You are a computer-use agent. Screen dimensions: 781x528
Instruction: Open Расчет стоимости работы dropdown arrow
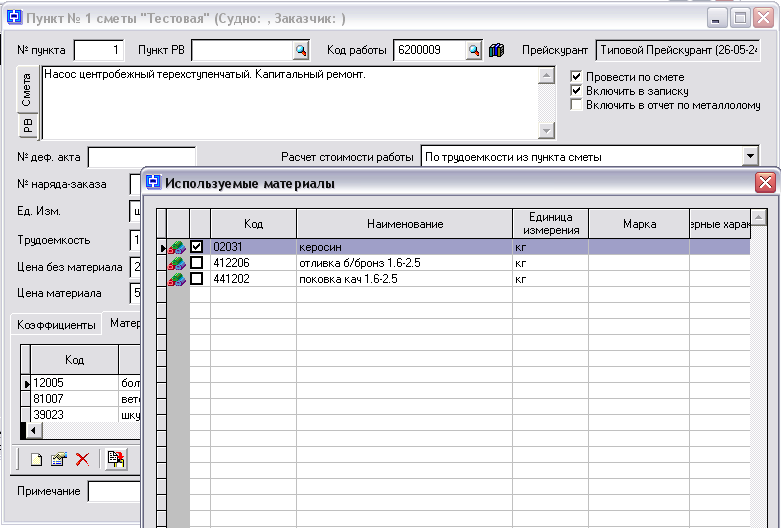(x=751, y=157)
